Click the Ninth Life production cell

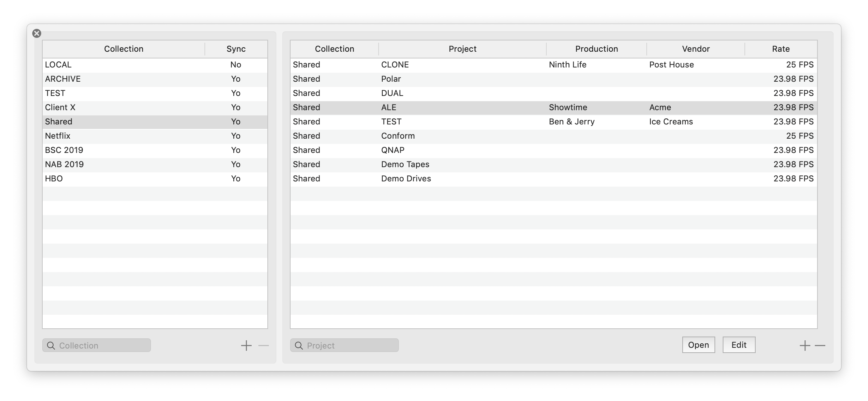coord(568,65)
